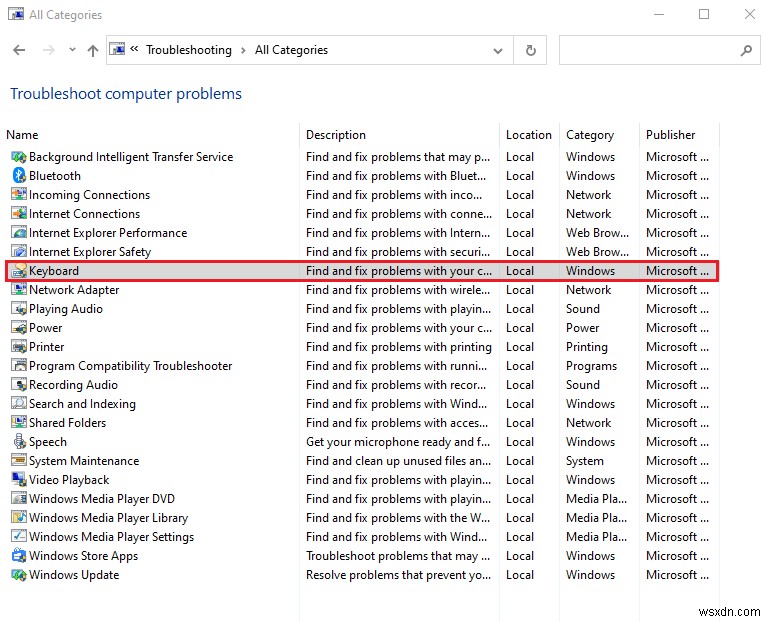Click the System Maintenance icon

click(x=19, y=461)
